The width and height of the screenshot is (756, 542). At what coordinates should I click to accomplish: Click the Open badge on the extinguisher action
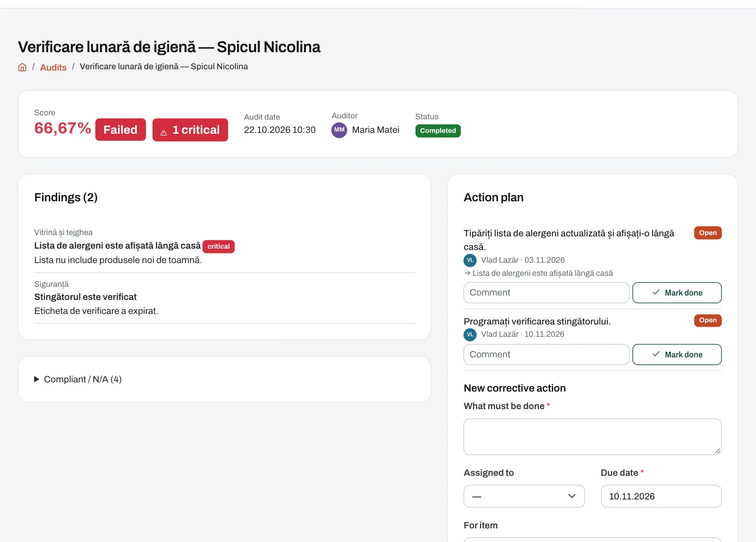708,320
